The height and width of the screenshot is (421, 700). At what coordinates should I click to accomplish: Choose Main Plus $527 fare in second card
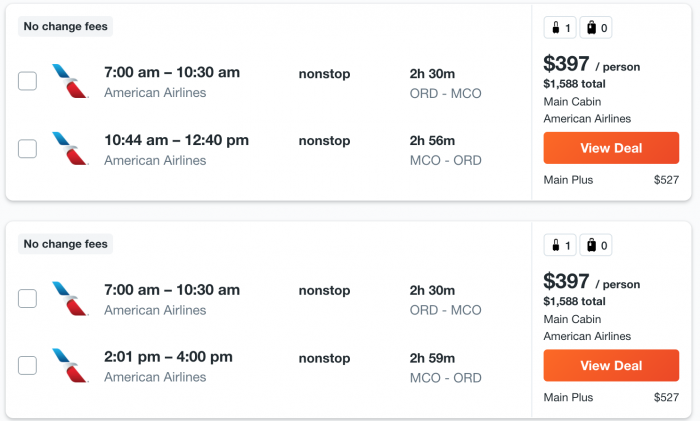point(611,397)
